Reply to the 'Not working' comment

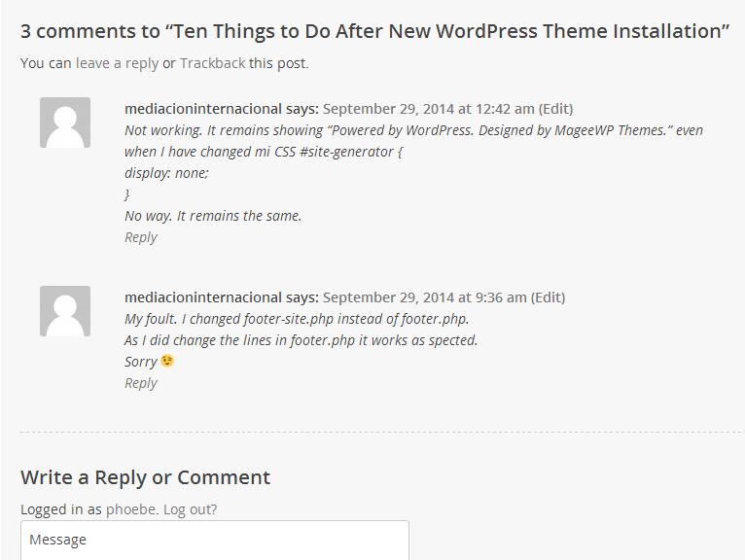click(x=141, y=237)
